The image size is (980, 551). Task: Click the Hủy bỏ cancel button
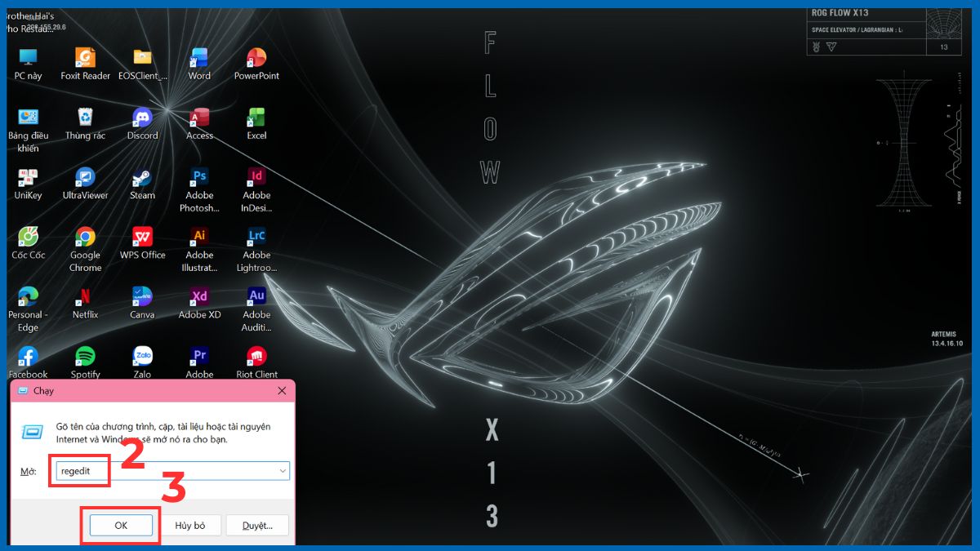tap(189, 525)
